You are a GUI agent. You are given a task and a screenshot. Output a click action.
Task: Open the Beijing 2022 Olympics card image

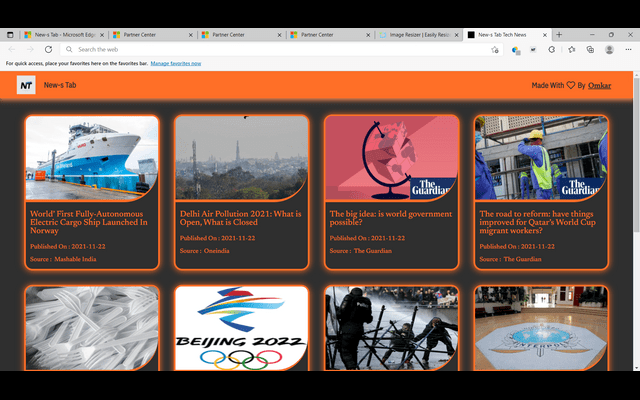(242, 328)
